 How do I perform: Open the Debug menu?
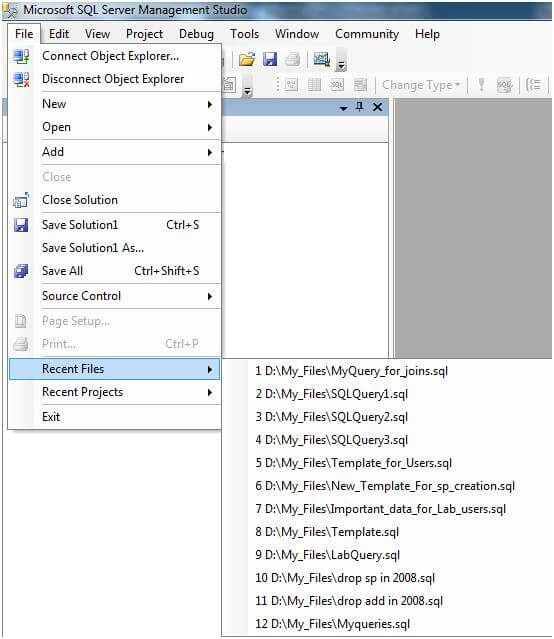[x=196, y=34]
